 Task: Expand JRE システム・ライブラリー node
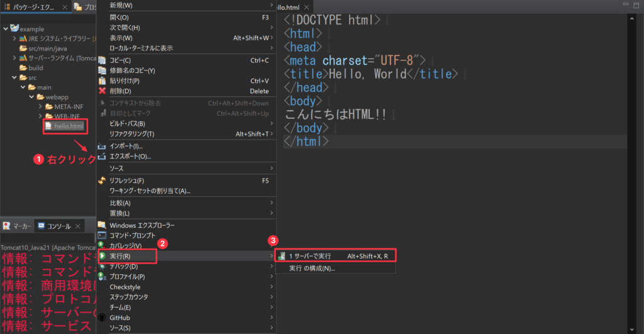[x=14, y=39]
